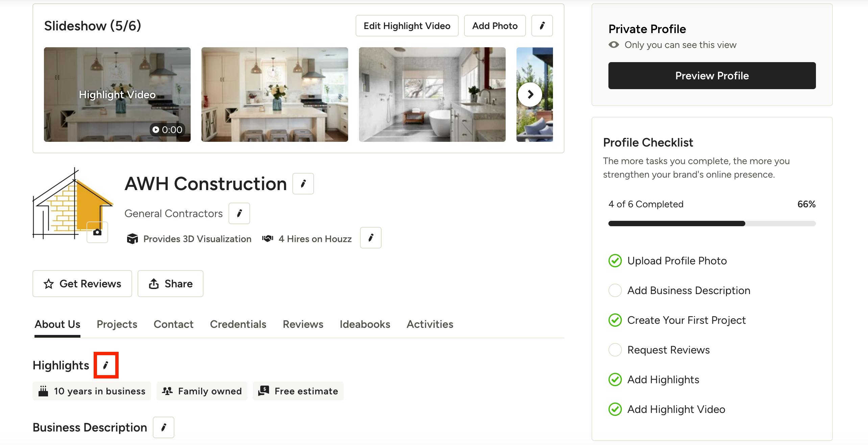Image resolution: width=868 pixels, height=445 pixels.
Task: Select the Request Reviews checklist circle
Action: coord(615,350)
